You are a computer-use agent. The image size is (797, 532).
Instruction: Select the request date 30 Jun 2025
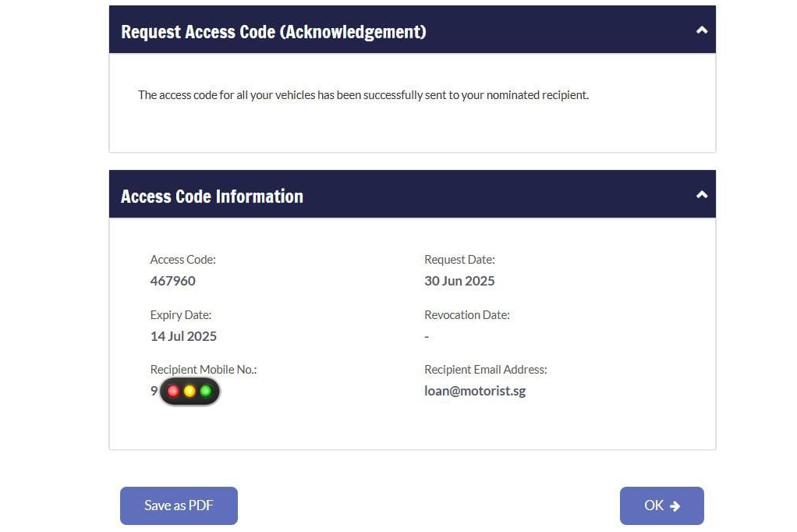[459, 281]
